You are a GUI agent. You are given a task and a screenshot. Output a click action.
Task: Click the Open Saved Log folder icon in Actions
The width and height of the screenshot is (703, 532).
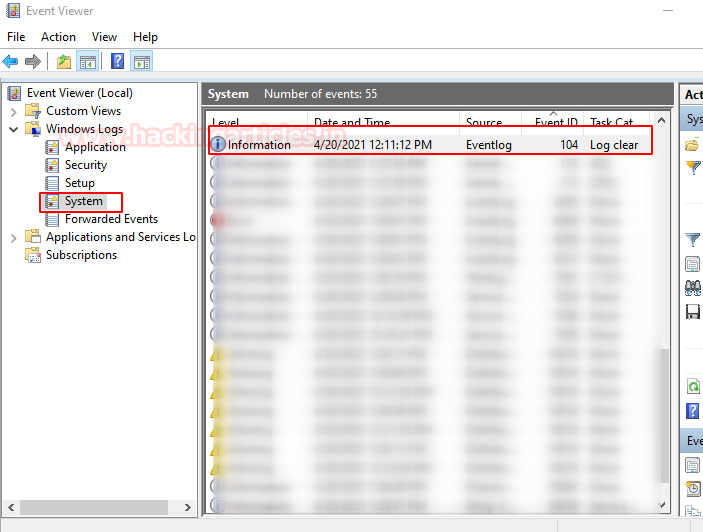693,145
